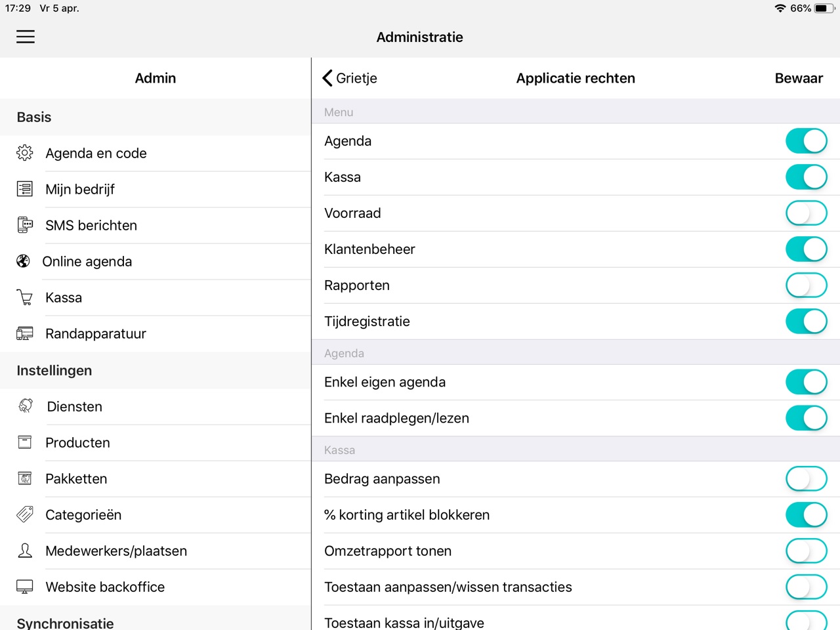Click the Synchronisatie section header

[x=65, y=623]
